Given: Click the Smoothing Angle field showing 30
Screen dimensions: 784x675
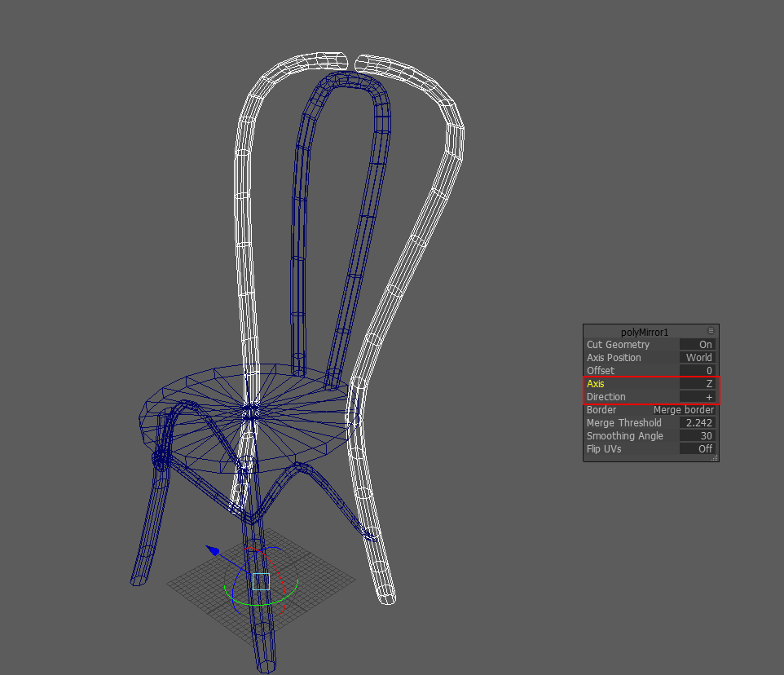Looking at the screenshot, I should 698,436.
